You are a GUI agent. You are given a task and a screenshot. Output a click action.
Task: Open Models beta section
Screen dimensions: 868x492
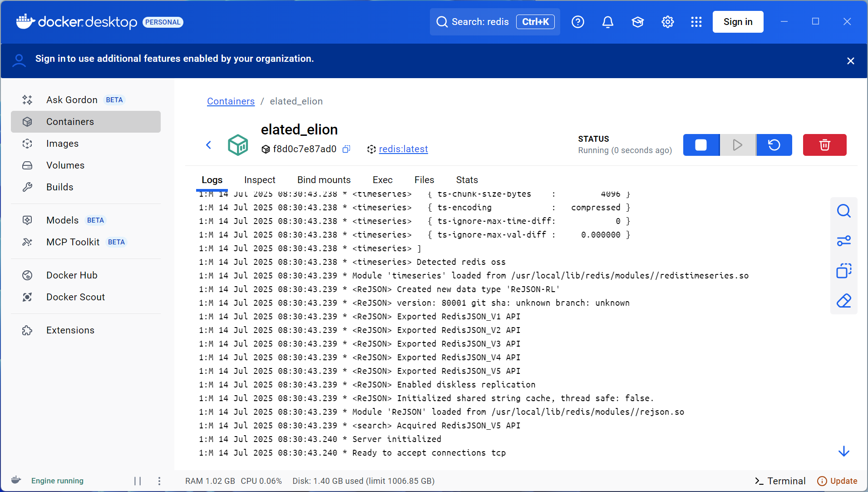86,220
